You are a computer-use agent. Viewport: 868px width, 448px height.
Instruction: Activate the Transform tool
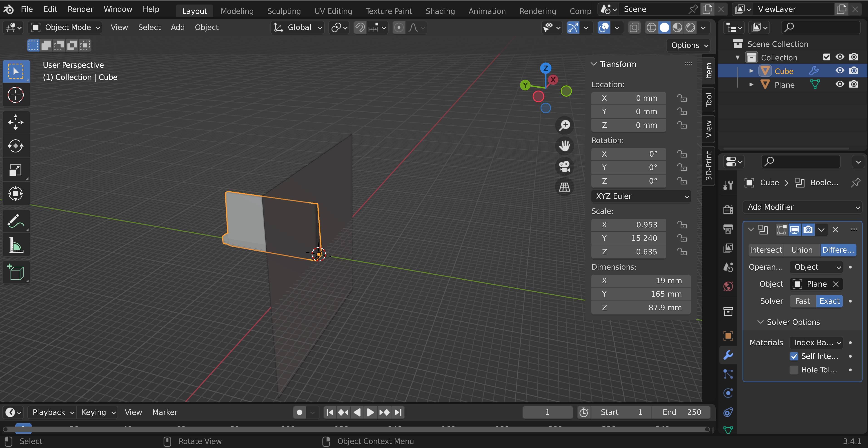coord(15,194)
